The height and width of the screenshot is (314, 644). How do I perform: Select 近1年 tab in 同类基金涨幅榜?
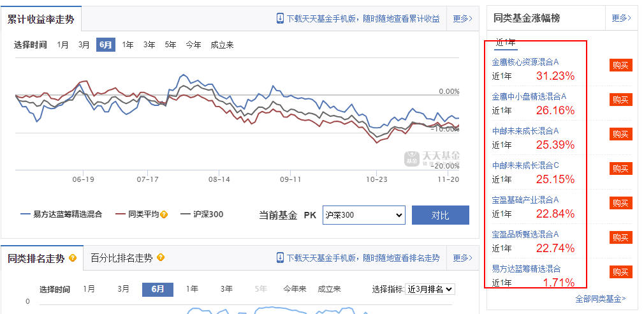click(x=506, y=42)
